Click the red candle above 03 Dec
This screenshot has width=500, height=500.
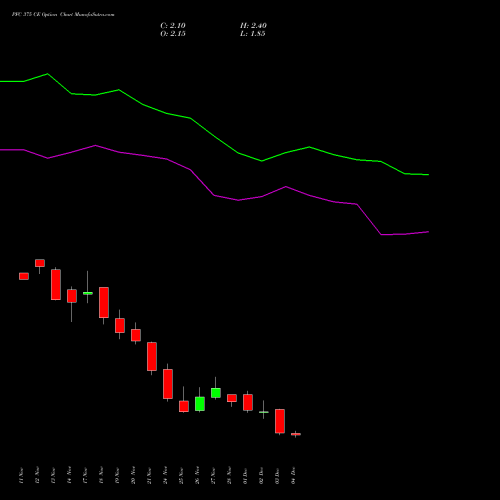280,421
